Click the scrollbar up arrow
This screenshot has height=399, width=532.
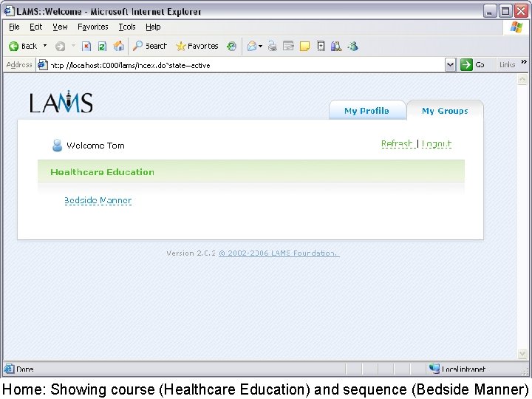coord(522,79)
